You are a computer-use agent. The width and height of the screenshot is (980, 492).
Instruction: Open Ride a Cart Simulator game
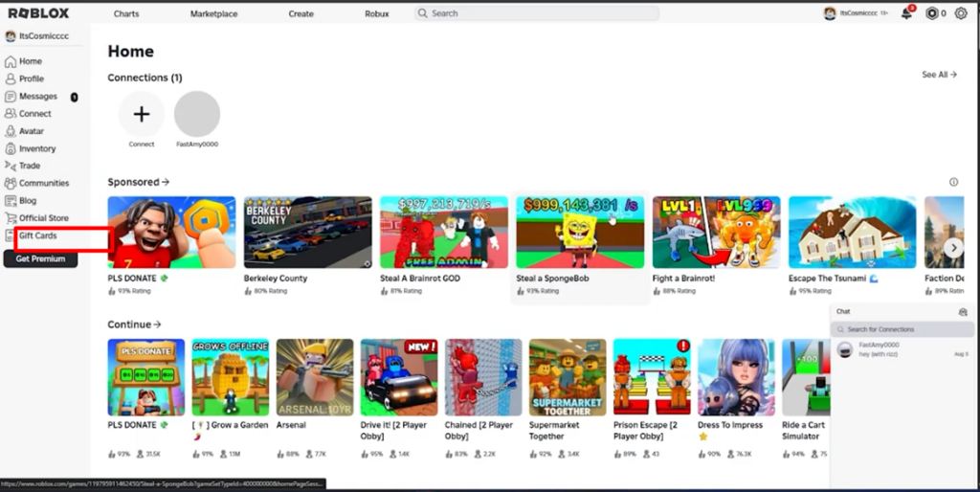coord(806,377)
